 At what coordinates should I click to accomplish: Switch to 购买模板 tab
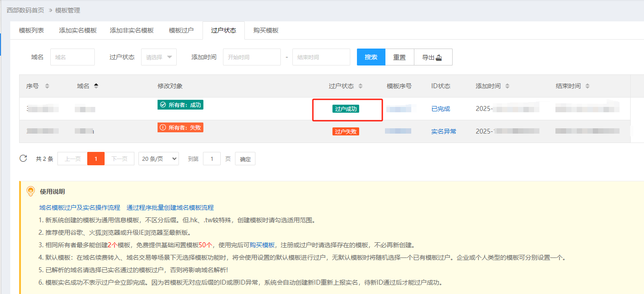tap(266, 30)
